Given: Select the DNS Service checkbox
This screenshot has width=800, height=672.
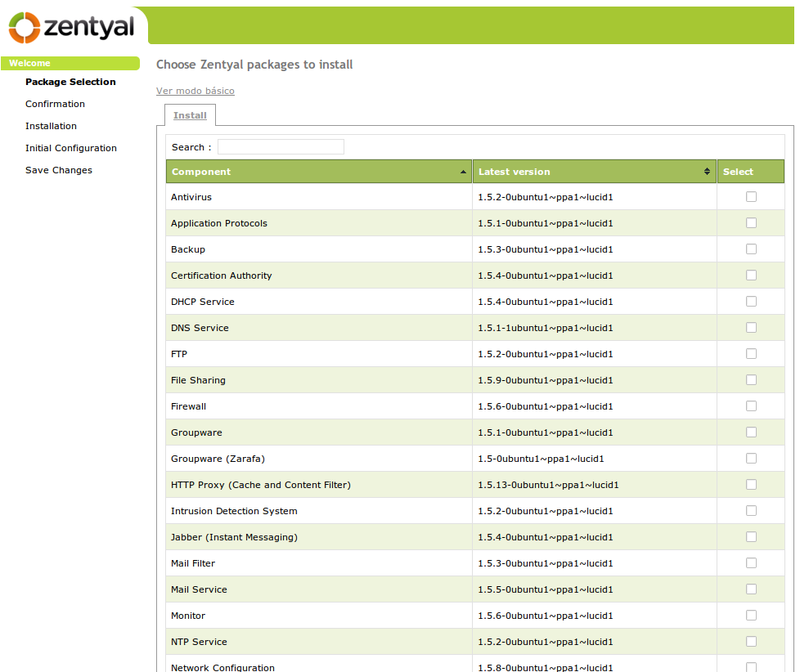Looking at the screenshot, I should pyautogui.click(x=751, y=327).
